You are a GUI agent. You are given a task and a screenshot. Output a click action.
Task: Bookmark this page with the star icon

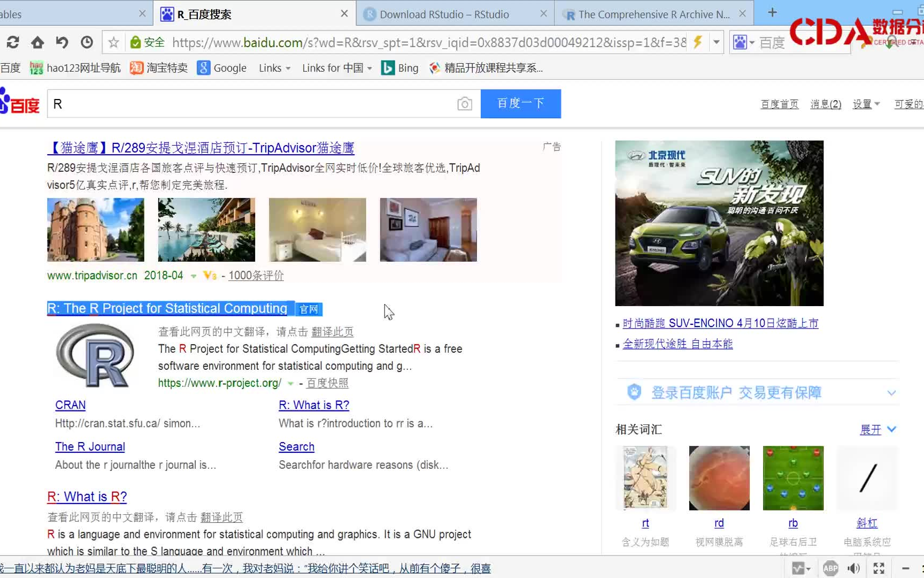pos(113,42)
